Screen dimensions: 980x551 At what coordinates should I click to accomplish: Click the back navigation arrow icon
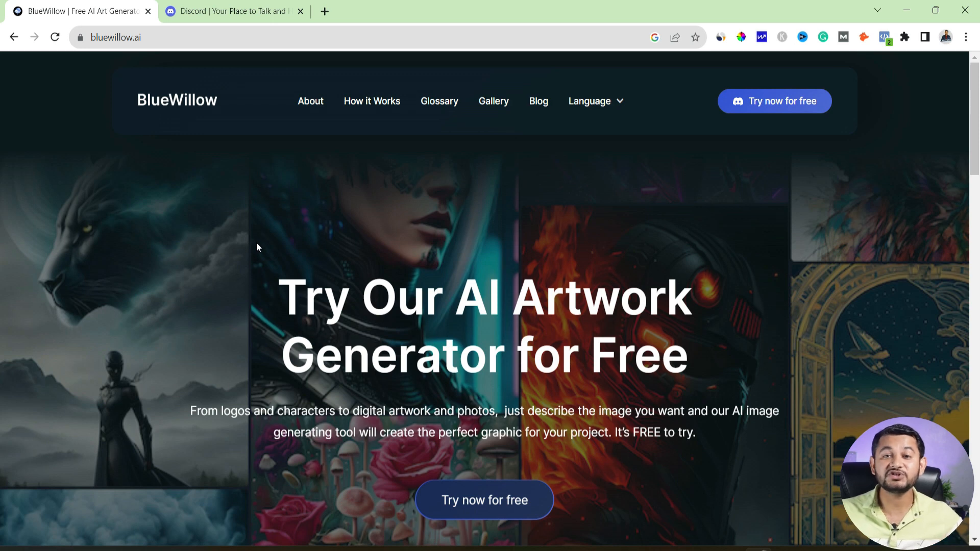13,37
